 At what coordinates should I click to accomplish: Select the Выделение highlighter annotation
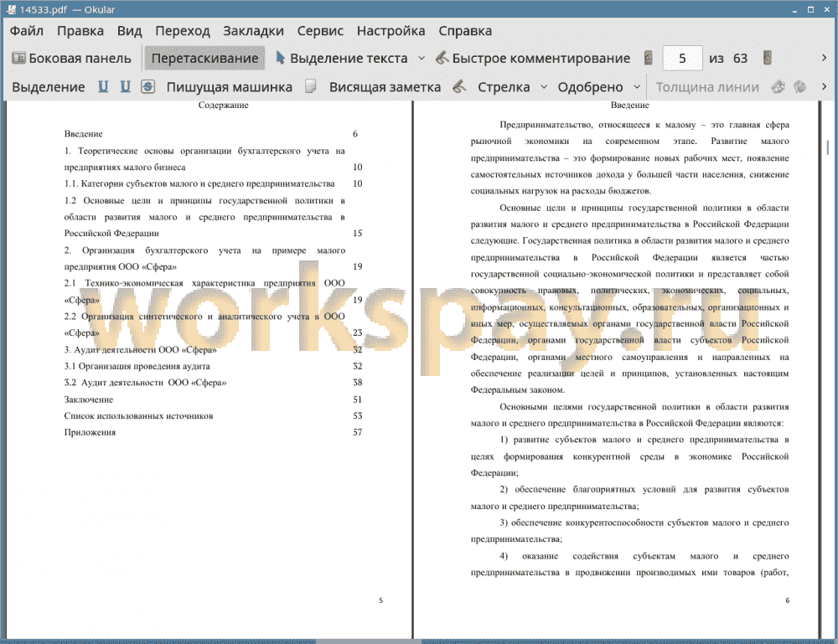(48, 87)
